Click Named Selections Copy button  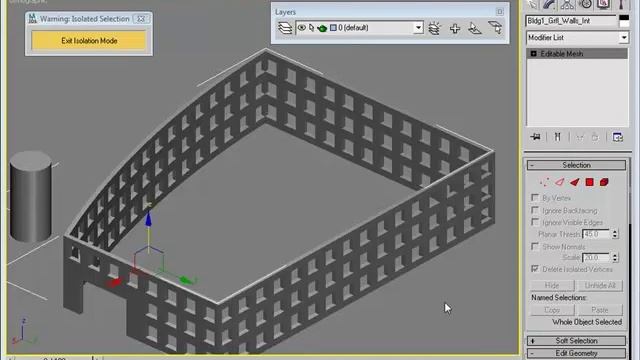click(552, 310)
